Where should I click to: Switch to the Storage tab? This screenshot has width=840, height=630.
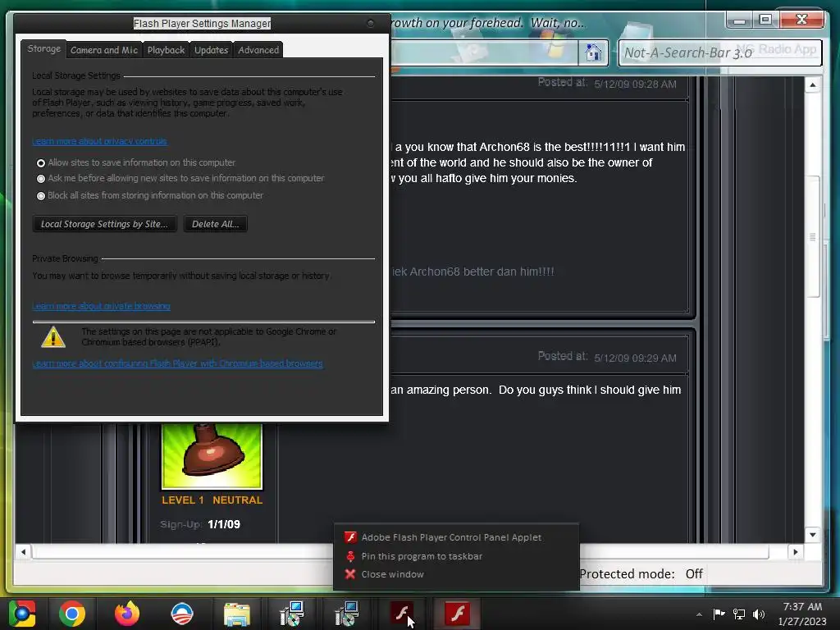click(44, 48)
